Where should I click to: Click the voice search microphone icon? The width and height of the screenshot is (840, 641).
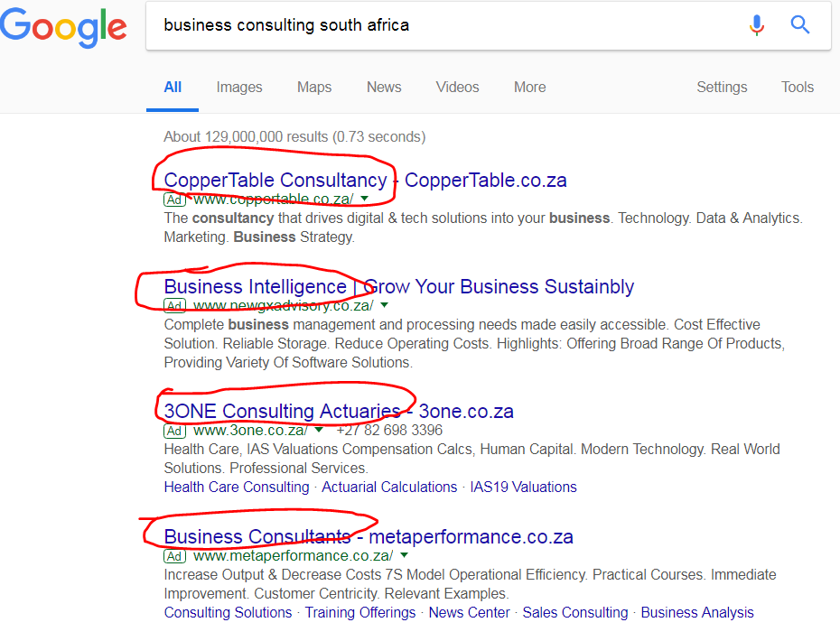point(757,25)
